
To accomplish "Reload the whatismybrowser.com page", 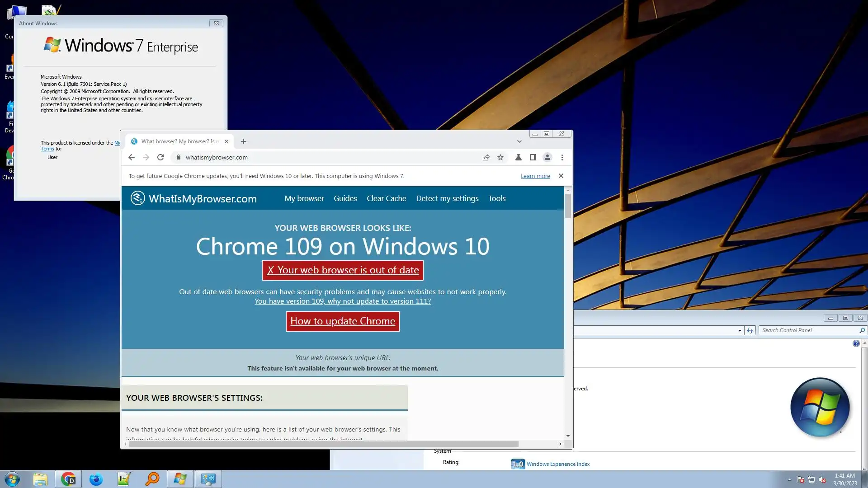I will 160,157.
